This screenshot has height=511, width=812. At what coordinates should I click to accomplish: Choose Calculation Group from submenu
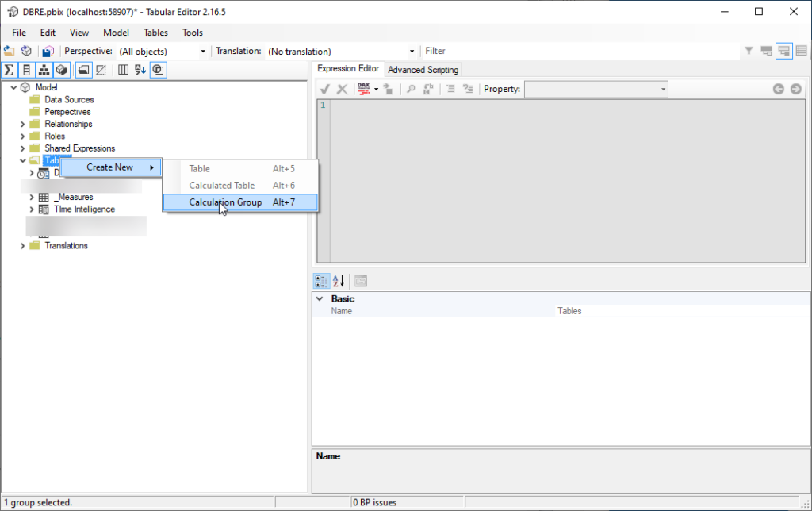(240, 202)
